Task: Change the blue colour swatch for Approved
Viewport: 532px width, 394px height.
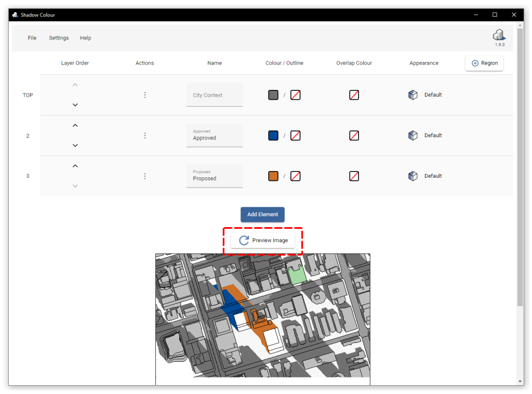Action: pyautogui.click(x=273, y=135)
